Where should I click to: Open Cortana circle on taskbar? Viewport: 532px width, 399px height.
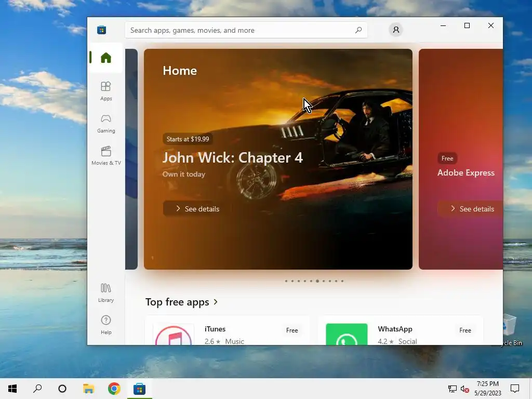coord(62,389)
